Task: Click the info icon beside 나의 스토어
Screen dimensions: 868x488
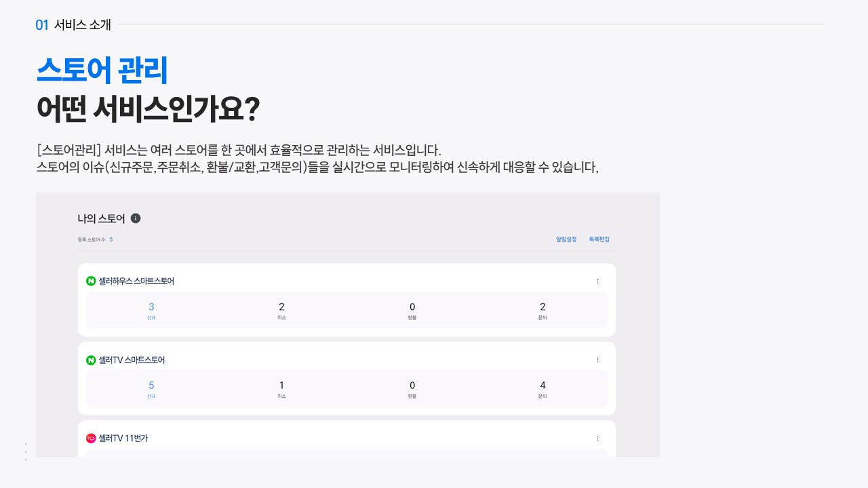Action: (x=136, y=218)
